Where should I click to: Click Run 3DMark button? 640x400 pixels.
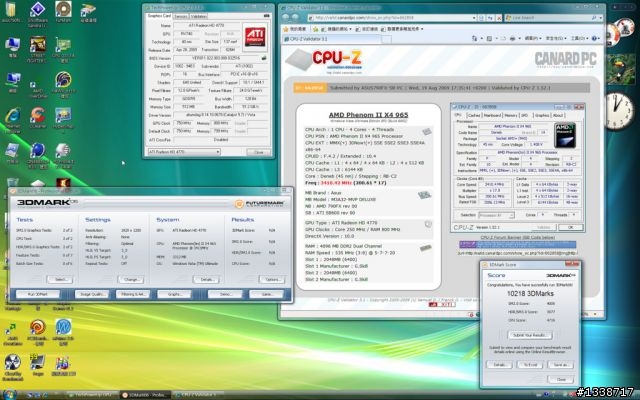pos(38,294)
